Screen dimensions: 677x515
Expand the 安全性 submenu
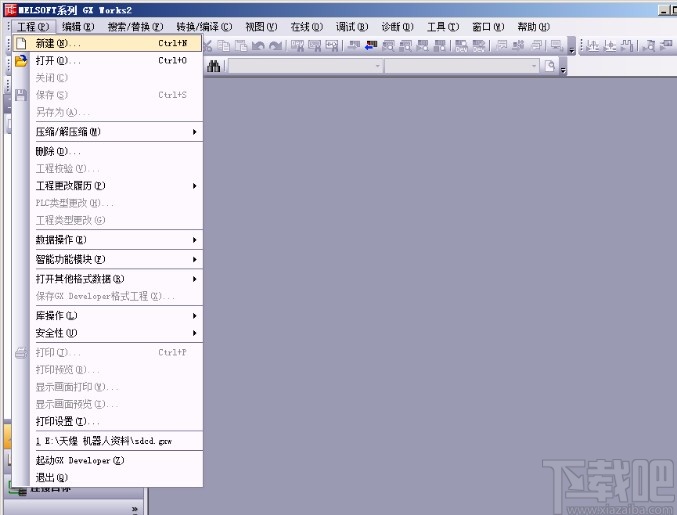click(x=116, y=333)
